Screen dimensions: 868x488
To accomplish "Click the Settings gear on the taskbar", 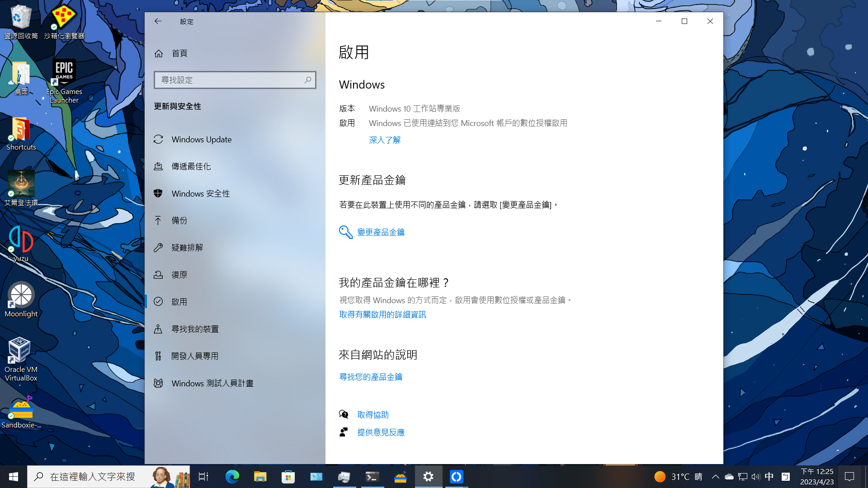I will pyautogui.click(x=428, y=477).
